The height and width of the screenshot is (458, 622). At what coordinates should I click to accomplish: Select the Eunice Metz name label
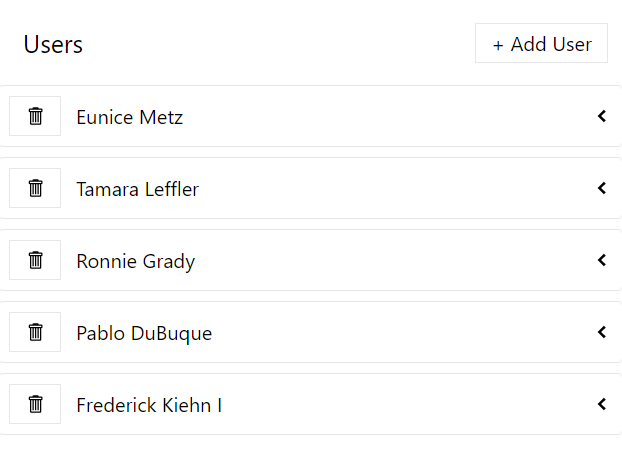129,117
